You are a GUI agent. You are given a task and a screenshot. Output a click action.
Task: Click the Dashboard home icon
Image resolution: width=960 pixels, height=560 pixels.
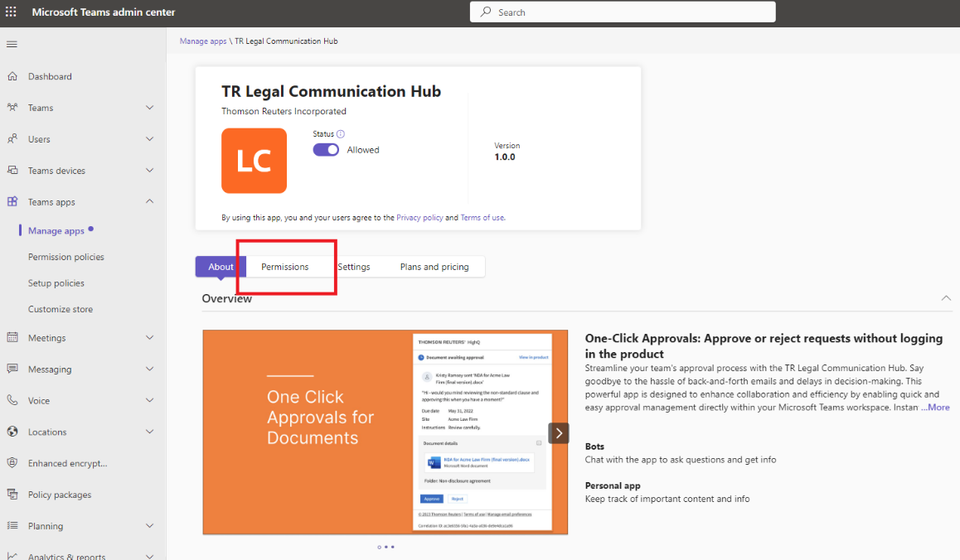point(12,76)
